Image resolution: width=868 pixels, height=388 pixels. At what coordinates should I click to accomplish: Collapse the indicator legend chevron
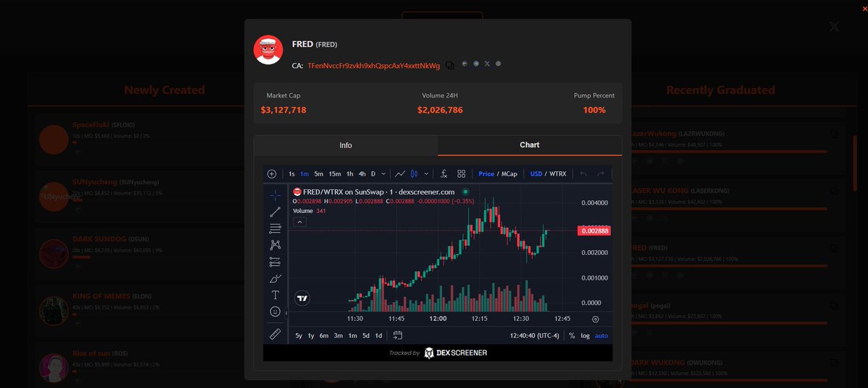click(x=299, y=222)
